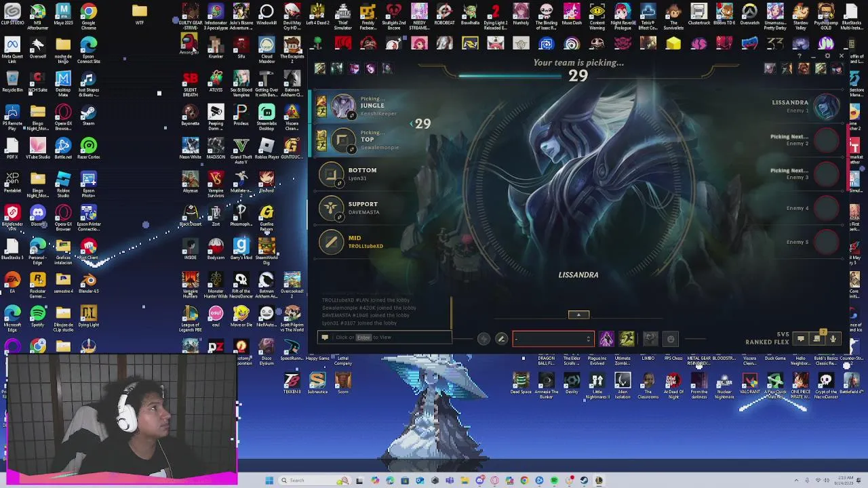
Task: Open Bitdefender VPN desktop shortcut
Action: pyautogui.click(x=12, y=218)
